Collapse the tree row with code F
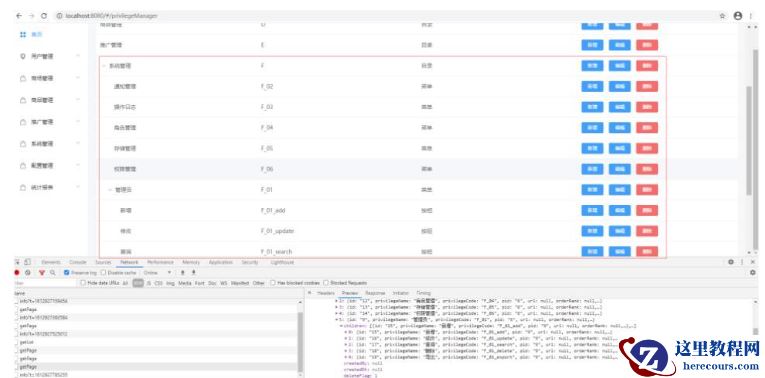 (103, 65)
